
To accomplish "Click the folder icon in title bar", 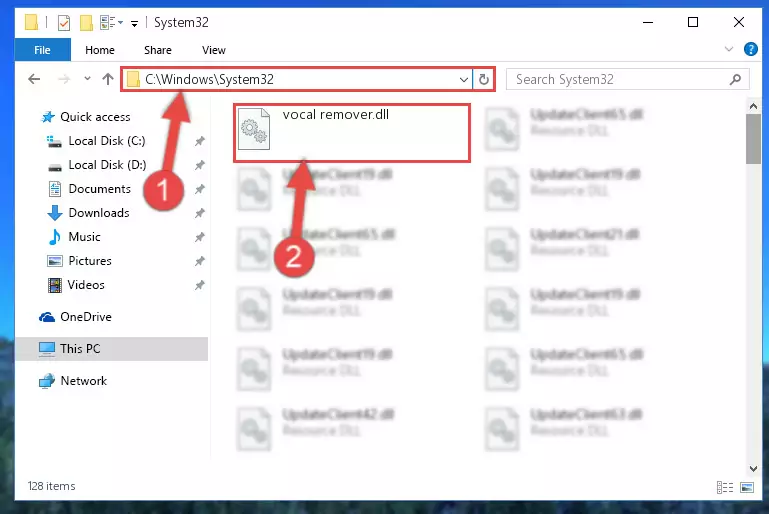I will pyautogui.click(x=31, y=23).
